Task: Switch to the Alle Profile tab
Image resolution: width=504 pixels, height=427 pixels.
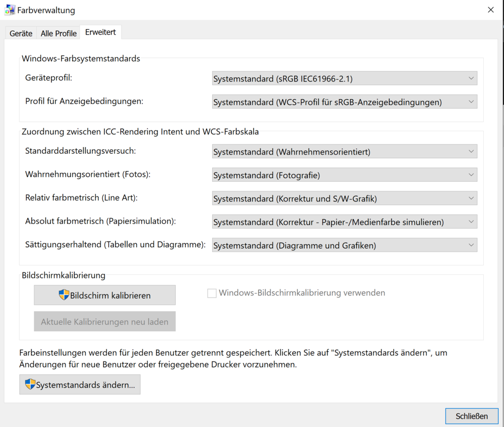Action: [x=58, y=33]
